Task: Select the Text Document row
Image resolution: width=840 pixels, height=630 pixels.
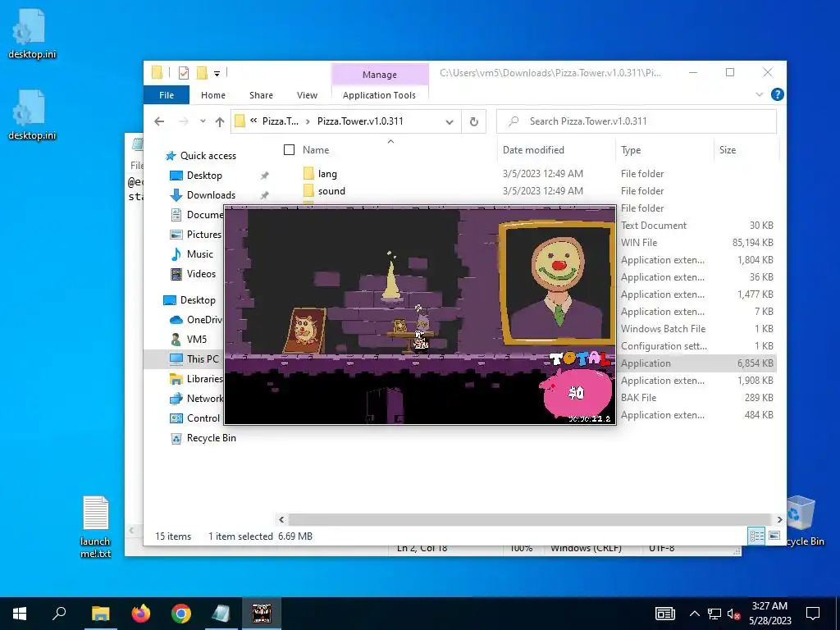Action: [x=654, y=226]
